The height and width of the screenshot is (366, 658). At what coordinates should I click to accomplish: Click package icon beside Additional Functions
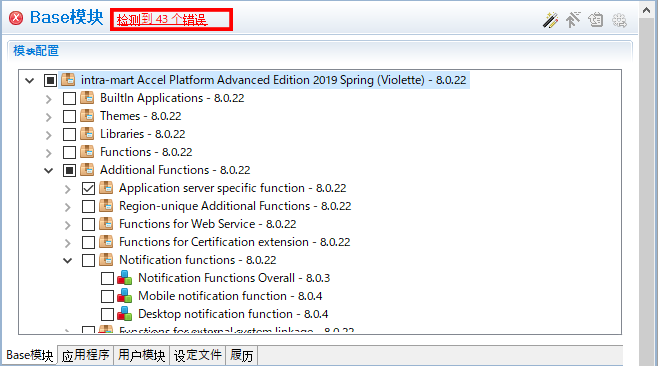[x=87, y=170]
